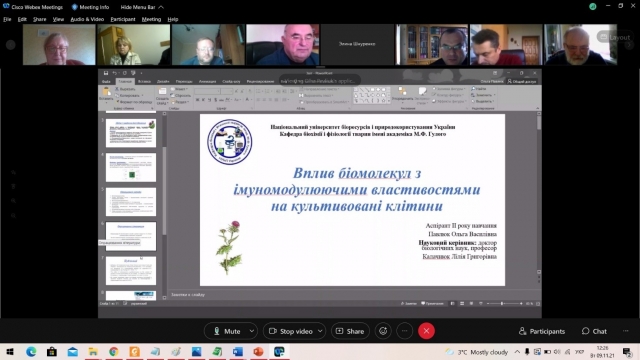Click the Windows Start button

coord(10,351)
